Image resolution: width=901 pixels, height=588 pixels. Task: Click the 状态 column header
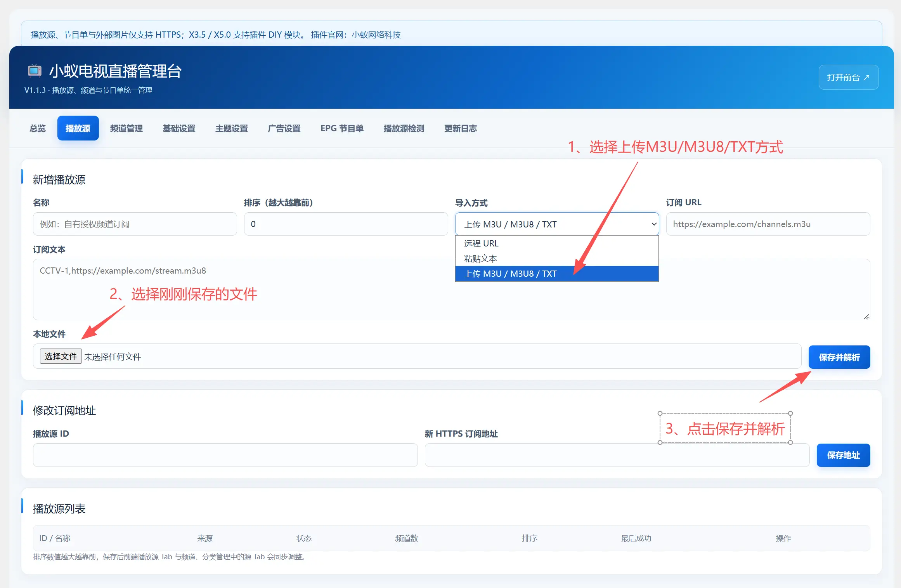[x=304, y=538]
